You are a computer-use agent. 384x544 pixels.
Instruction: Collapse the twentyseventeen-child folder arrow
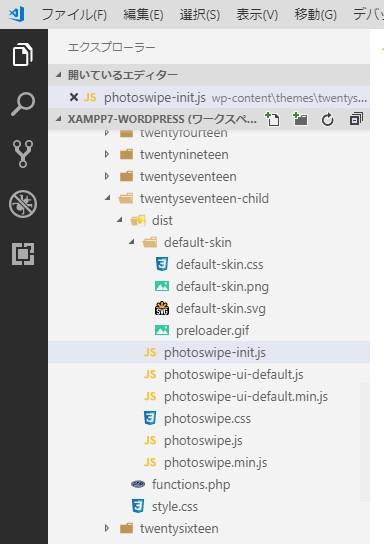point(108,198)
